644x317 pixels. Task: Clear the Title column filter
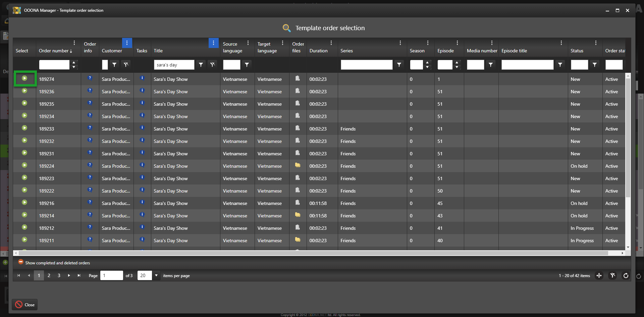click(213, 65)
